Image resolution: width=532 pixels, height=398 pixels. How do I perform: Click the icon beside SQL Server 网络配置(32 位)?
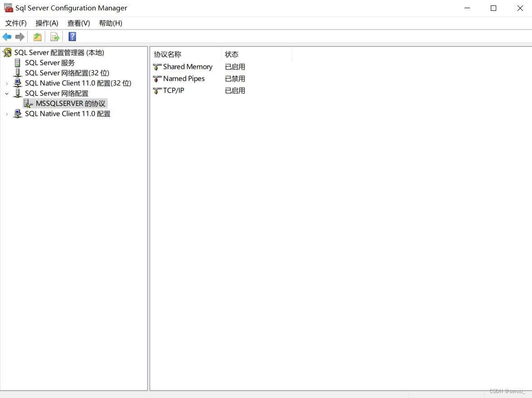tap(17, 73)
